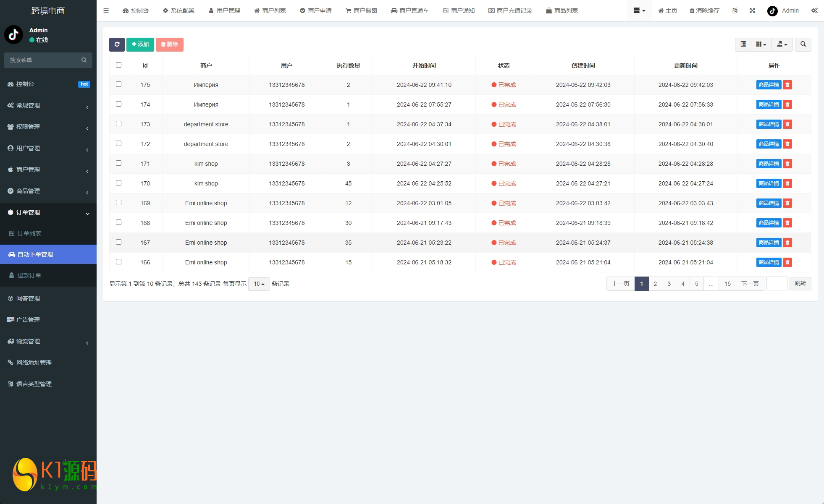Viewport: 824px width, 504px height.
Task: Go to page 3 in pagination
Action: [669, 284]
